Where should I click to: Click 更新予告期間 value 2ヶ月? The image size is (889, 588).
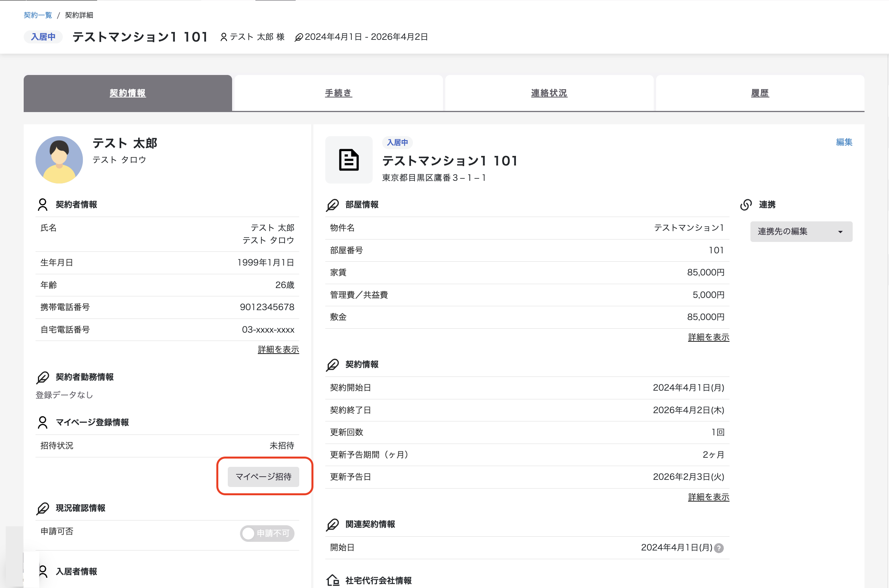pyautogui.click(x=714, y=455)
